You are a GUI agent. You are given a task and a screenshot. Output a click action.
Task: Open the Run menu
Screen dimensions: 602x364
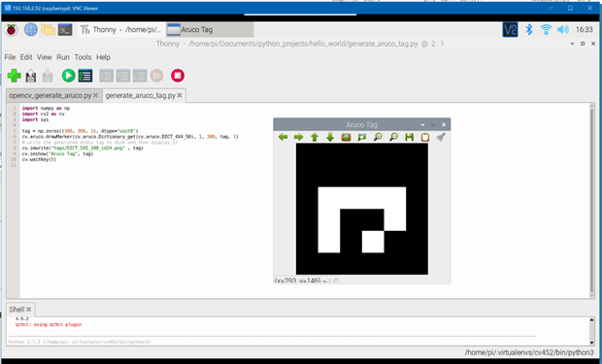pos(63,57)
